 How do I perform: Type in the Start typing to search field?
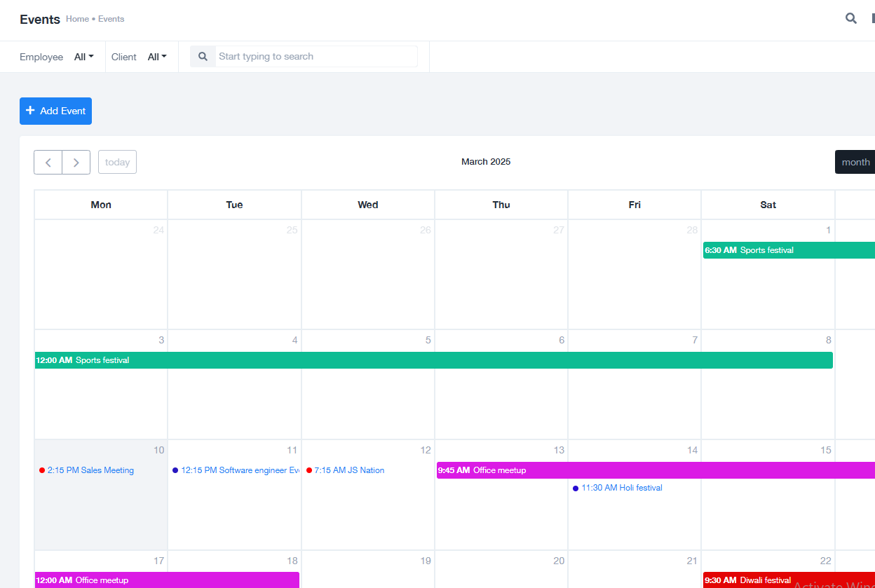[316, 57]
